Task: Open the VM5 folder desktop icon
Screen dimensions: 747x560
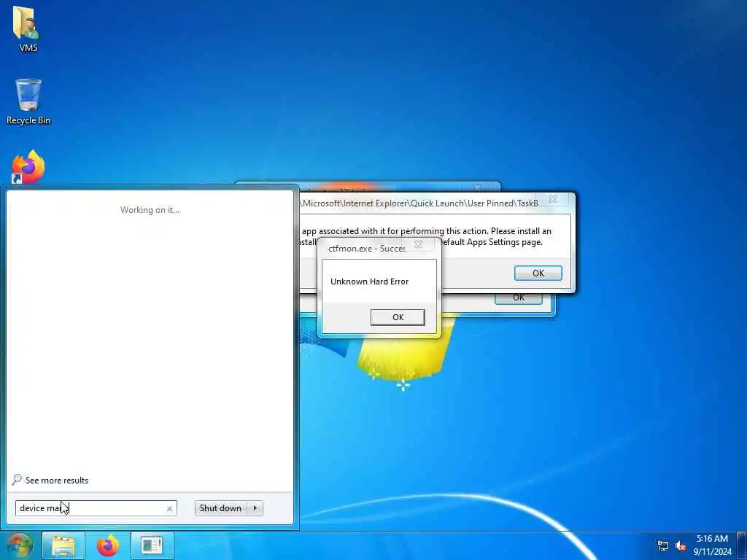Action: [x=28, y=28]
